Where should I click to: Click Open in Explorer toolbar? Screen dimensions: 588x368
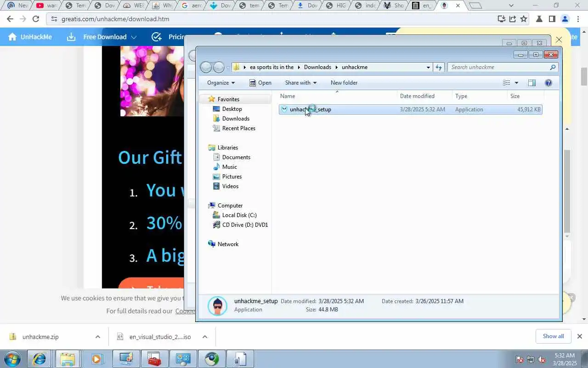coord(260,83)
